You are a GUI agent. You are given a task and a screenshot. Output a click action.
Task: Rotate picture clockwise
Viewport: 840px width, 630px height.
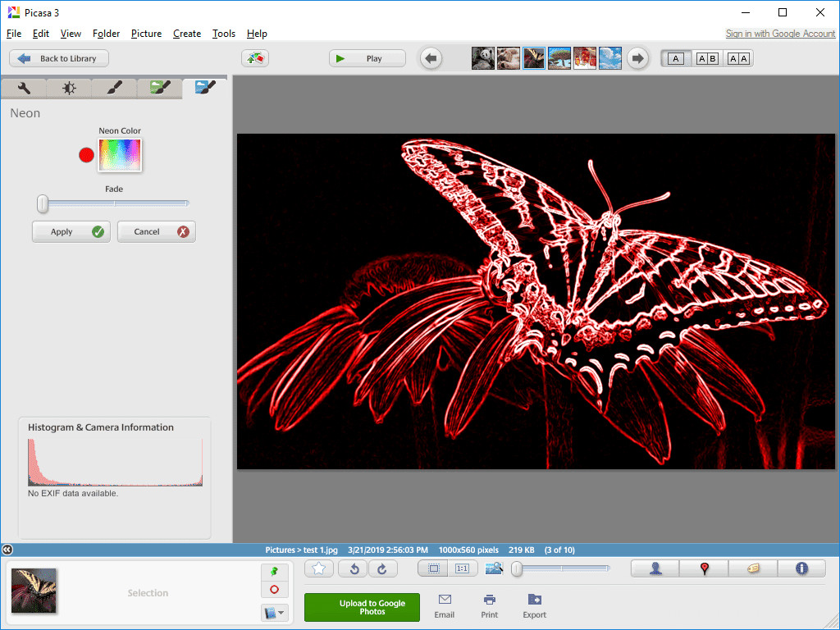[x=382, y=568]
